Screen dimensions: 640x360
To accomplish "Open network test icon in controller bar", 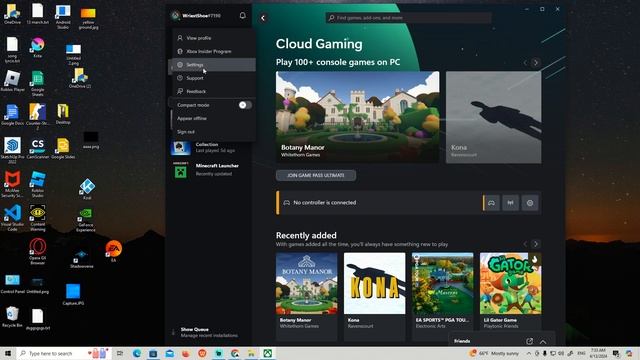I will [511, 203].
